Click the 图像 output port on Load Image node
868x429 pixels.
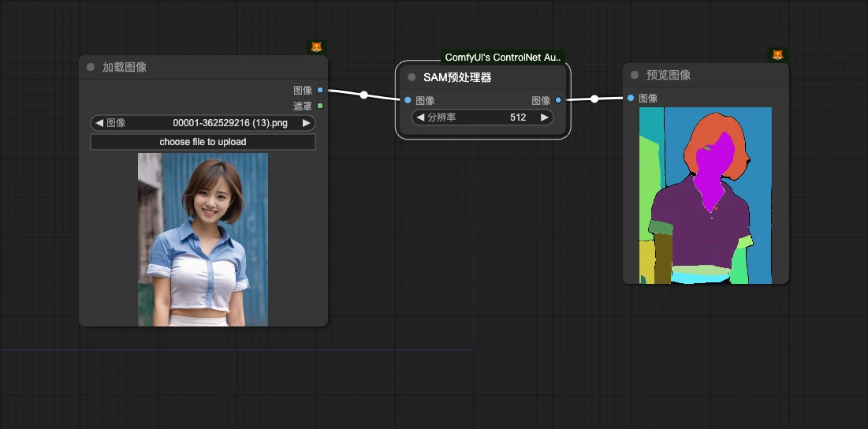click(x=320, y=91)
